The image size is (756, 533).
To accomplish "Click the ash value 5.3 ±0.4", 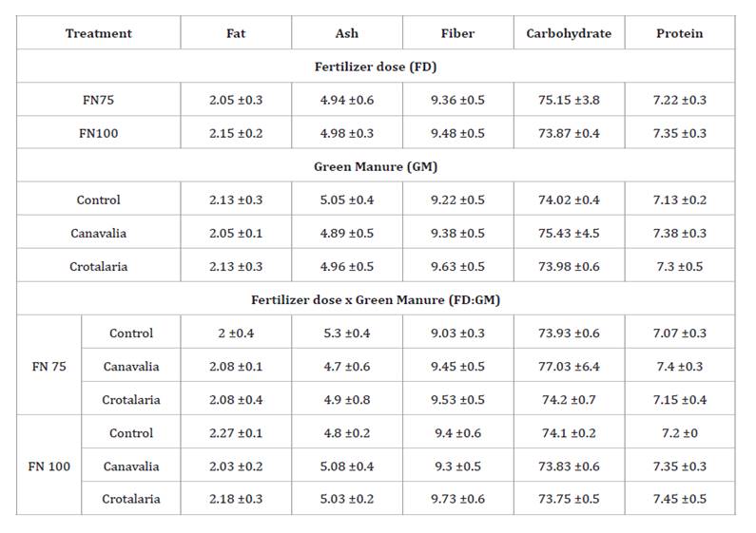I will click(347, 333).
